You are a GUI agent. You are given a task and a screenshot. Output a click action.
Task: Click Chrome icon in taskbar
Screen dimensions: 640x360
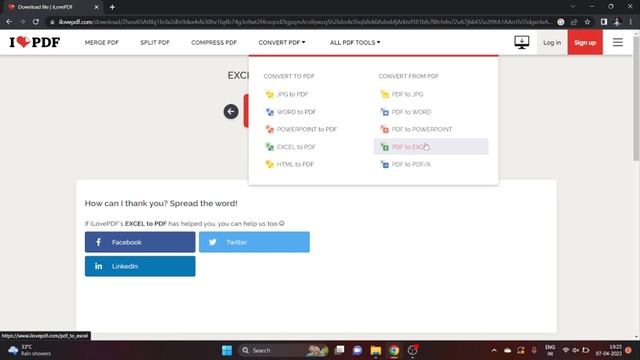(394, 350)
